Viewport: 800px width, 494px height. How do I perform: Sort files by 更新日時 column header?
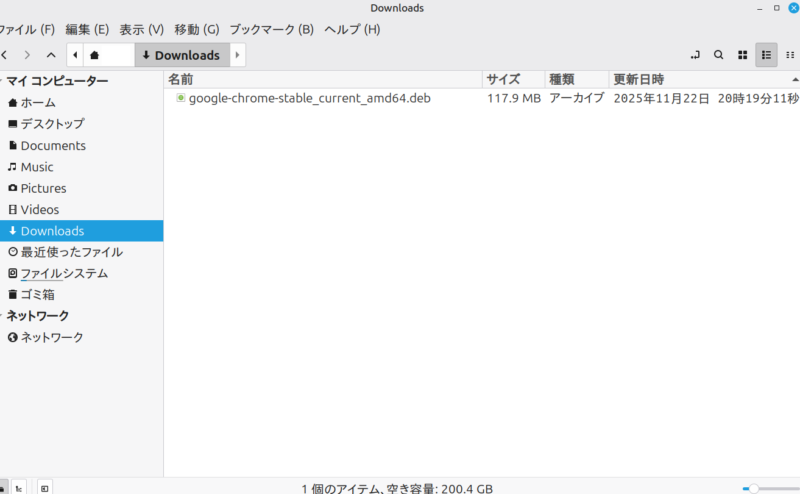coord(638,79)
